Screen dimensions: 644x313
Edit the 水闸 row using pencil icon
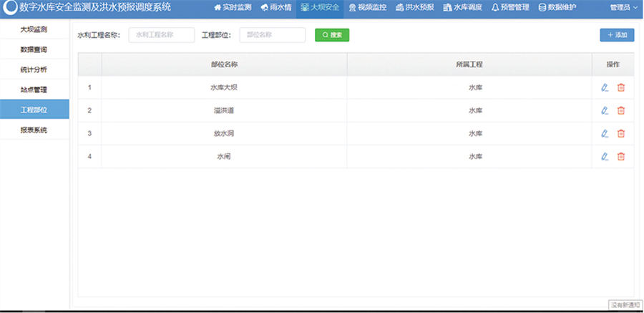(605, 156)
